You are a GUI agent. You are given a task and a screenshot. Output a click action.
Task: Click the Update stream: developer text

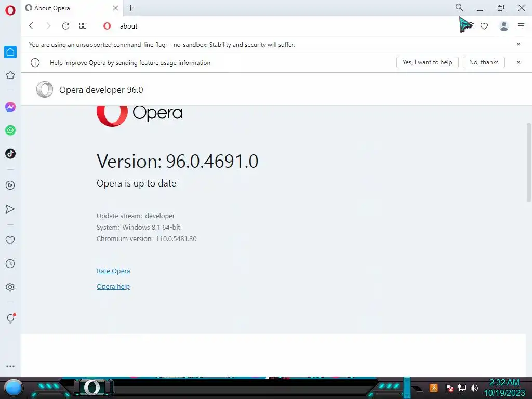pyautogui.click(x=136, y=216)
